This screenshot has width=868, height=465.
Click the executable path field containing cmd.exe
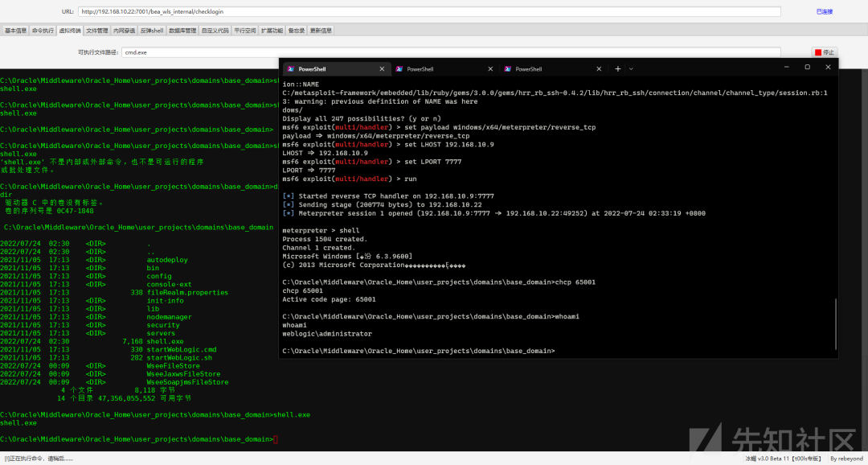(451, 52)
